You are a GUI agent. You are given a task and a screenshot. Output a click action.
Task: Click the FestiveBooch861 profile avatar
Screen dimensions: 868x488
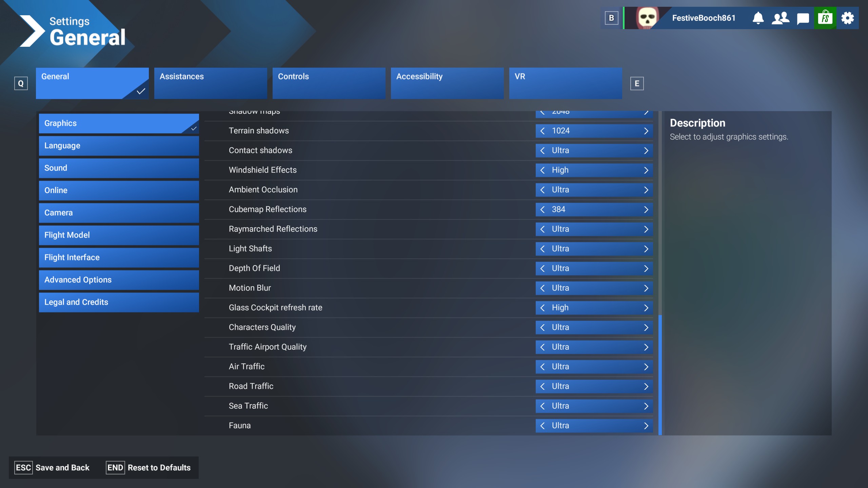coord(647,18)
